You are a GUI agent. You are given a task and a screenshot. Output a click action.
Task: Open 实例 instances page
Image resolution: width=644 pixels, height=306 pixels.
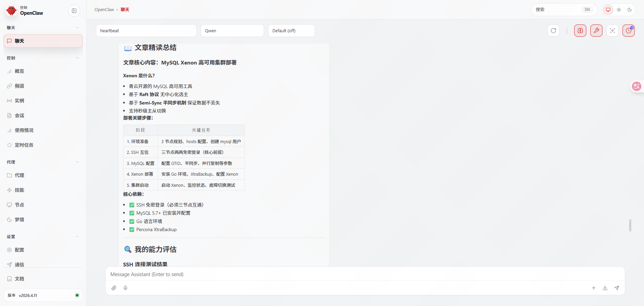pyautogui.click(x=43, y=101)
